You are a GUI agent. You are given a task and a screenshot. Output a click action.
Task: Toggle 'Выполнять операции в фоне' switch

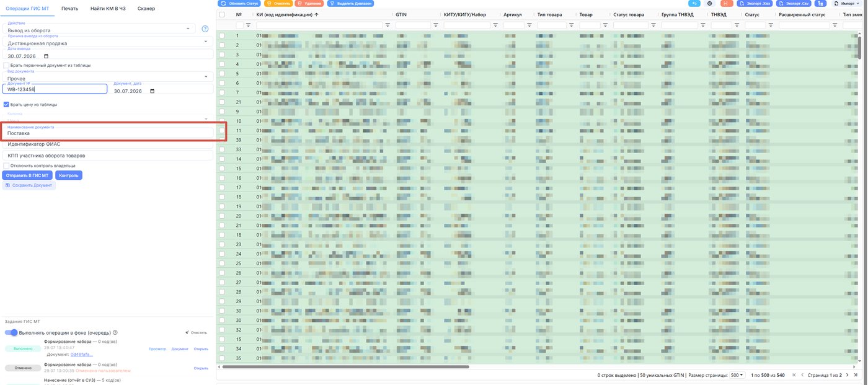point(11,333)
